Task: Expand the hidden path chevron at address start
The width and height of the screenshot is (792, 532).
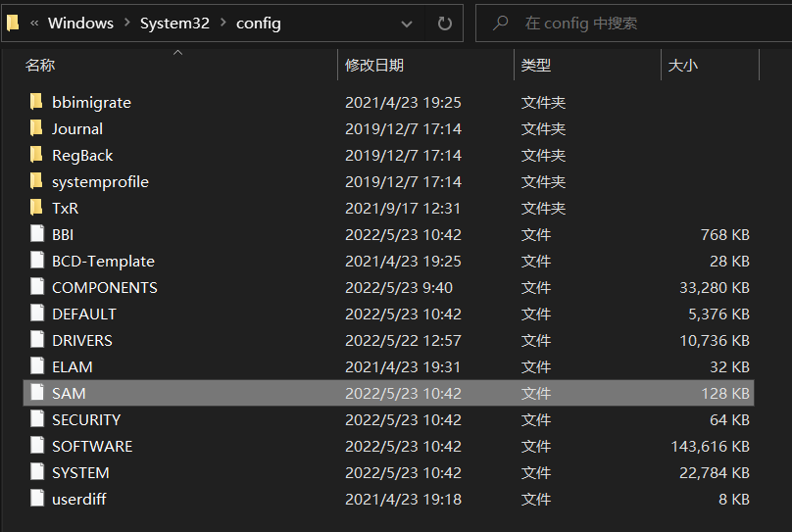Action: pos(34,23)
